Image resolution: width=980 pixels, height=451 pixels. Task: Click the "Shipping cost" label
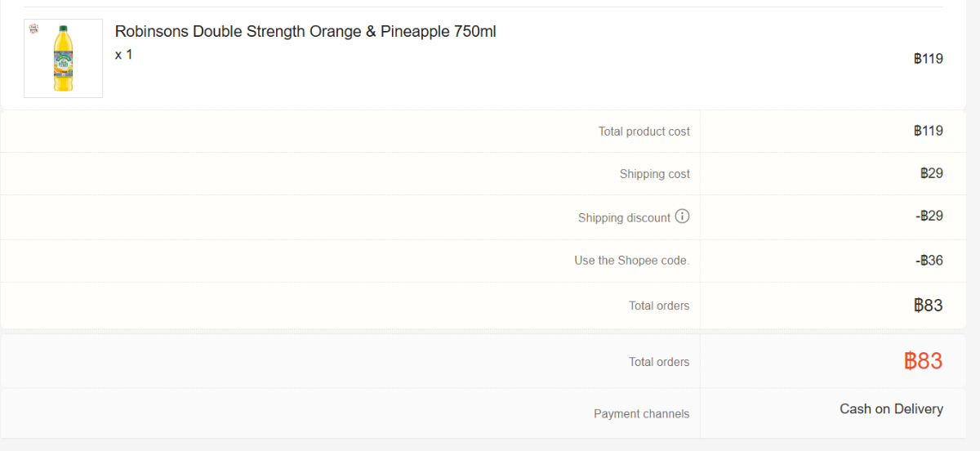pyautogui.click(x=654, y=174)
